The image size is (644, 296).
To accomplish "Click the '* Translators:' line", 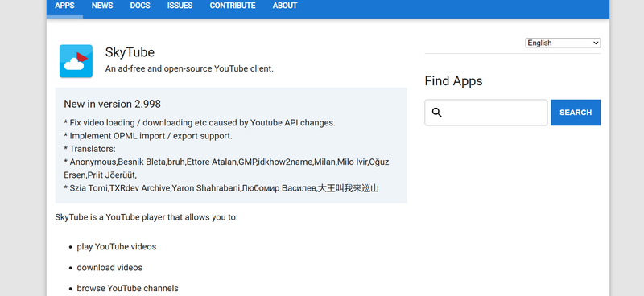I will click(89, 149).
